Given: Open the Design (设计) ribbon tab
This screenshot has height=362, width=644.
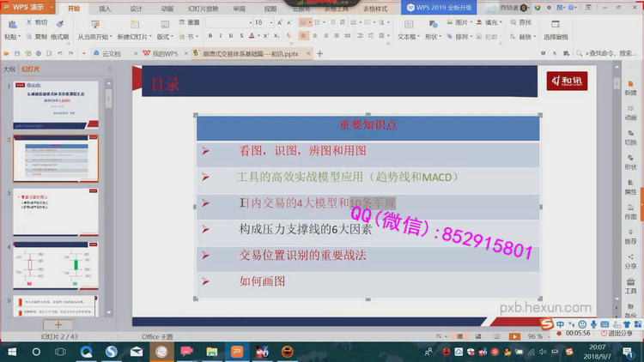Looking at the screenshot, I should (136, 8).
